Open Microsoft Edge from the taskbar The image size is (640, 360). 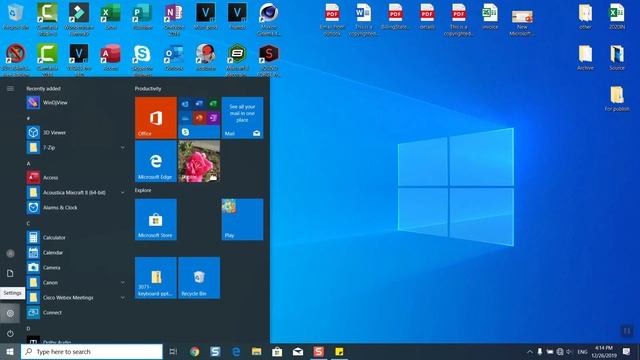[x=236, y=351]
